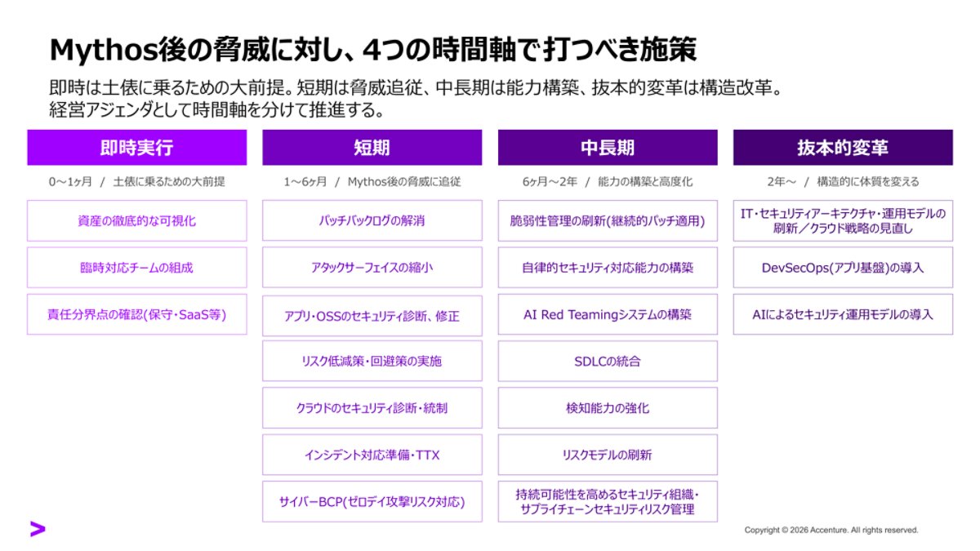Select the 検知能力の強化 box
This screenshot has height=551, width=980.
point(608,407)
